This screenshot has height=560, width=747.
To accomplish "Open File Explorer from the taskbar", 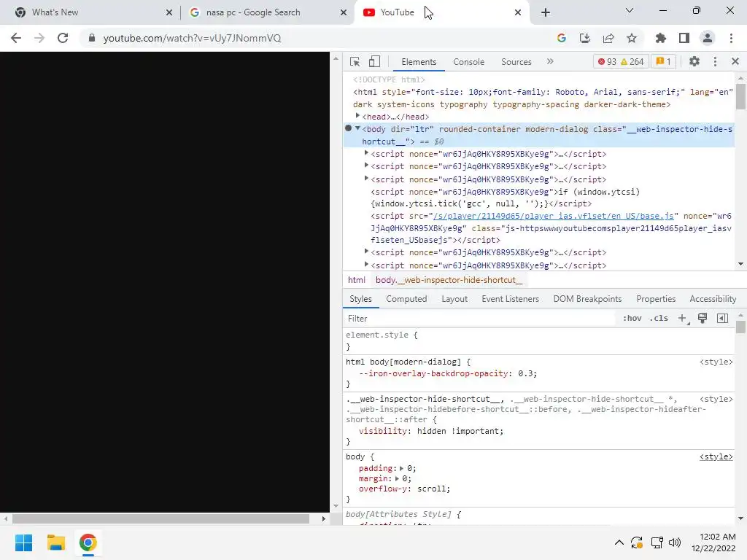I will coord(55,542).
